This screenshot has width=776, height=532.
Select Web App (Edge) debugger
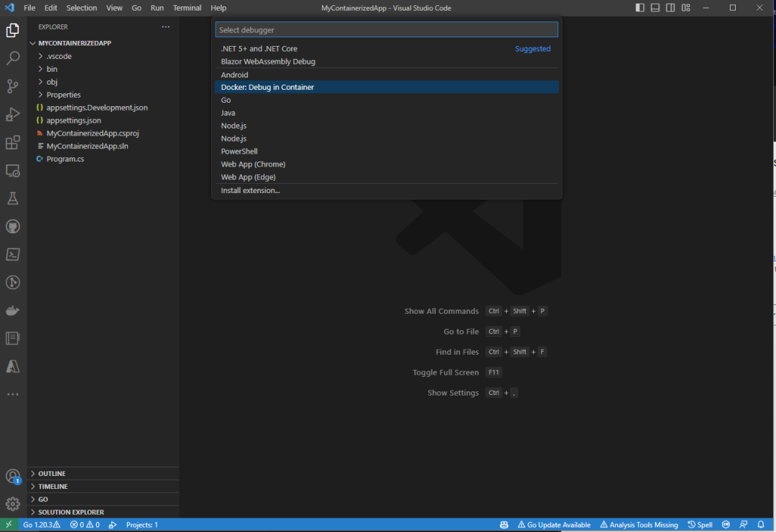[387, 177]
